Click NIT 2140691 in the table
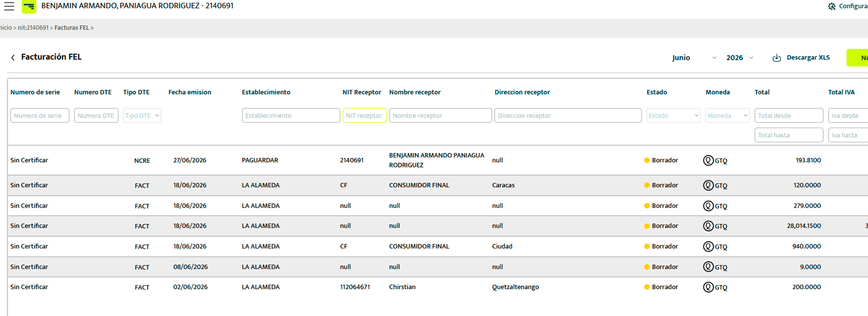Screen dimensions: 868x316 click(352, 160)
